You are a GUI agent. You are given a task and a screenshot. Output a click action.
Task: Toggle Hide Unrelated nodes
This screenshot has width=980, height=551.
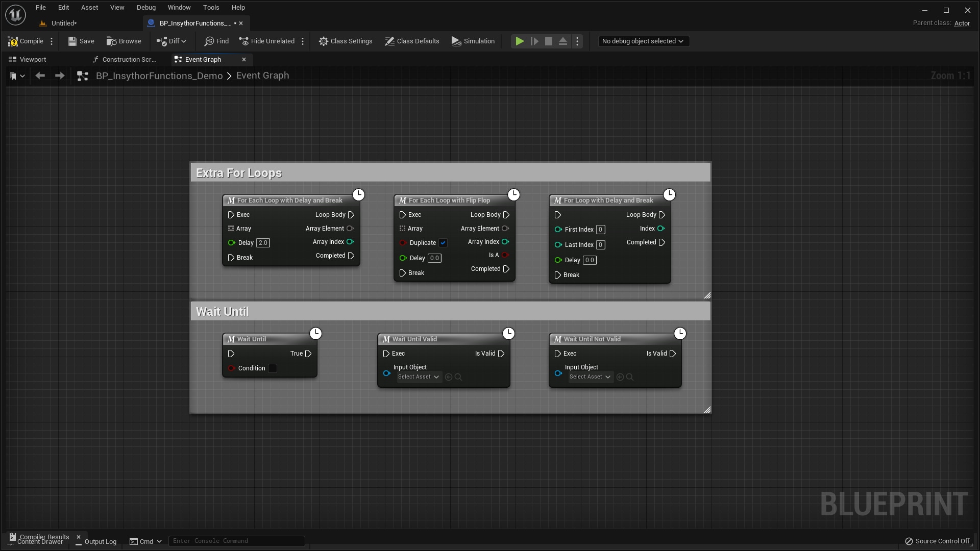pos(267,41)
